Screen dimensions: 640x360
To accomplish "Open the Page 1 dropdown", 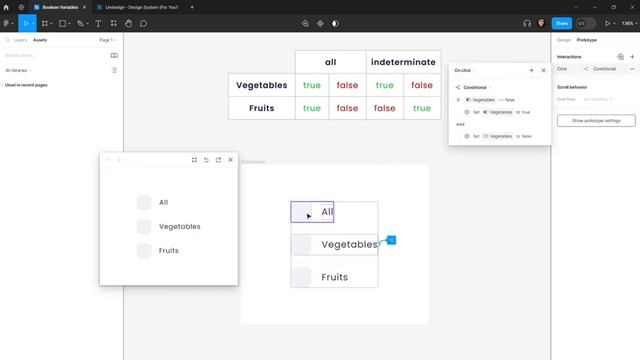I will click(108, 40).
